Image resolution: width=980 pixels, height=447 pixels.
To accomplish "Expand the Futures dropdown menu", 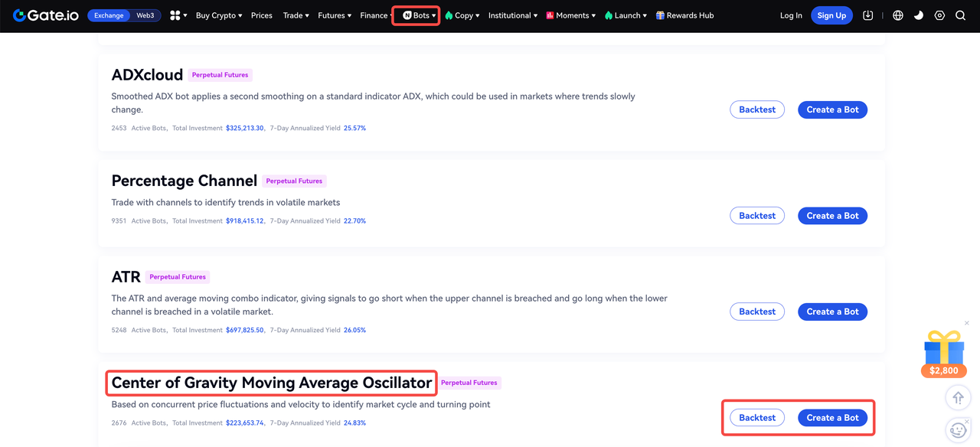I will 334,15.
